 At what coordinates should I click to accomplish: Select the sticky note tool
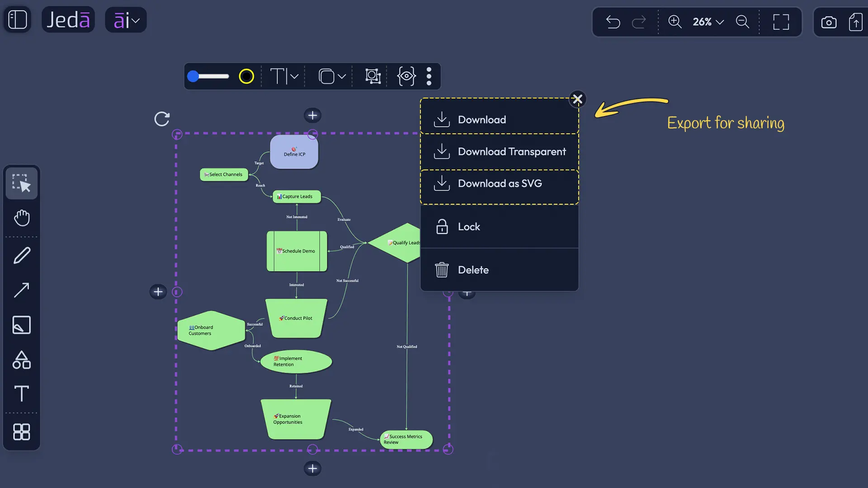[x=21, y=325]
